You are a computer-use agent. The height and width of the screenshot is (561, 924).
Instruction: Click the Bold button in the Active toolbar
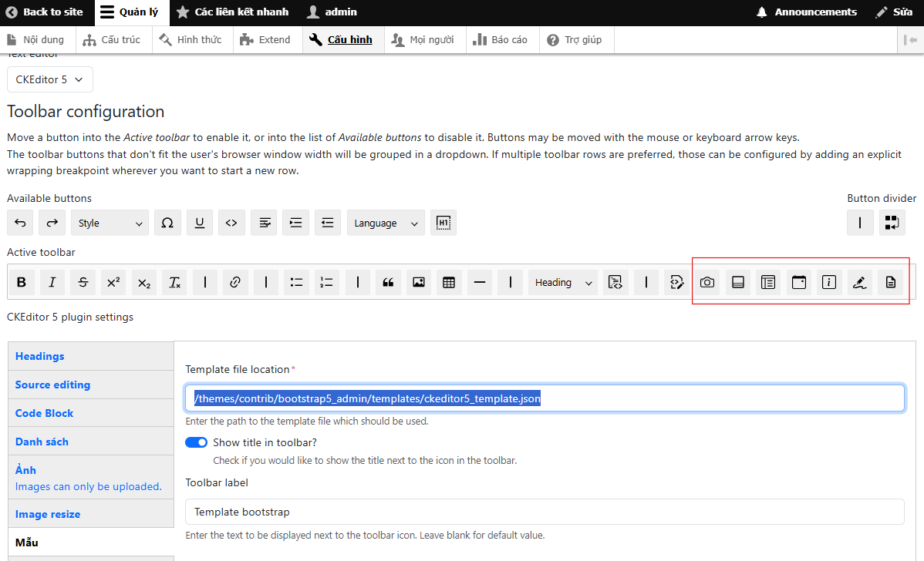[x=22, y=283]
